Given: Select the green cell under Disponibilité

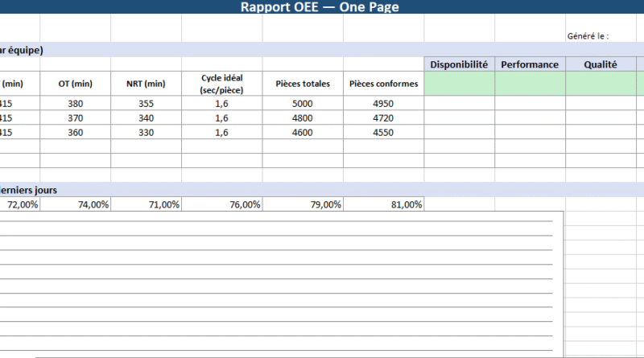Looking at the screenshot, I should click(459, 83).
